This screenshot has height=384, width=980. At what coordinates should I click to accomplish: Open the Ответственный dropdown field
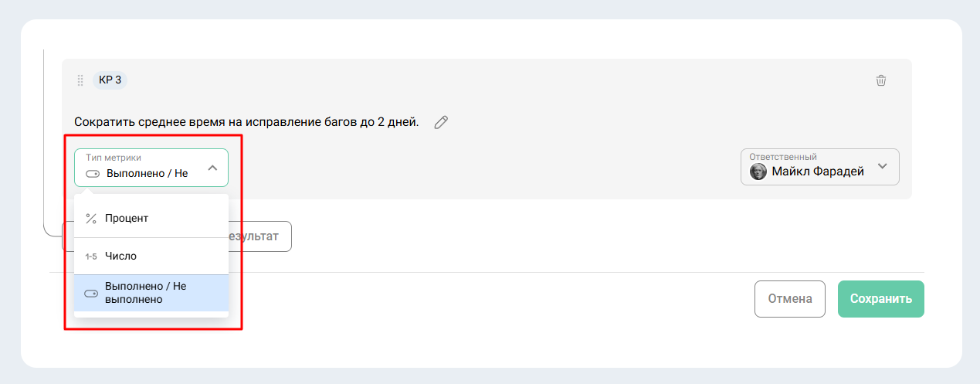(819, 167)
